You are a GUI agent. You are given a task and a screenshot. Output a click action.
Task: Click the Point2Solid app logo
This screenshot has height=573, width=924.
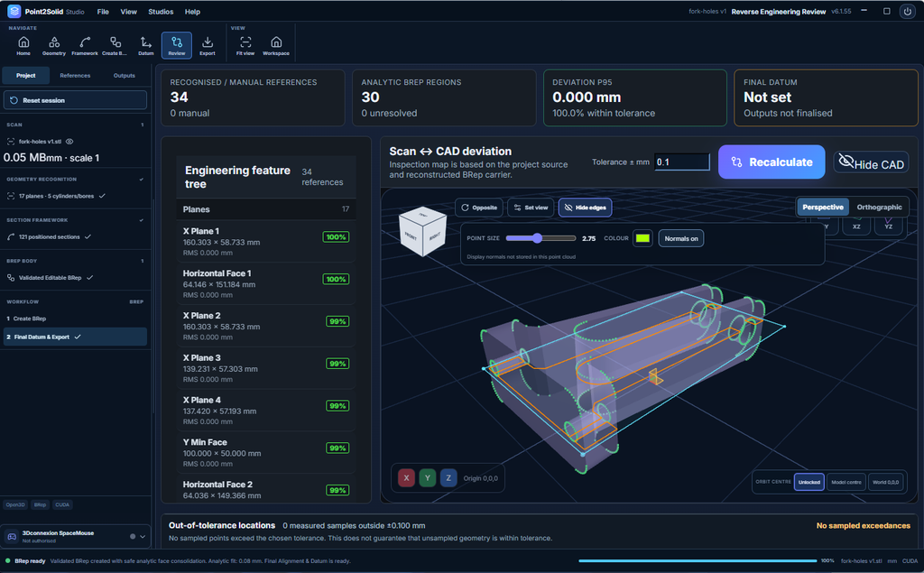[14, 11]
